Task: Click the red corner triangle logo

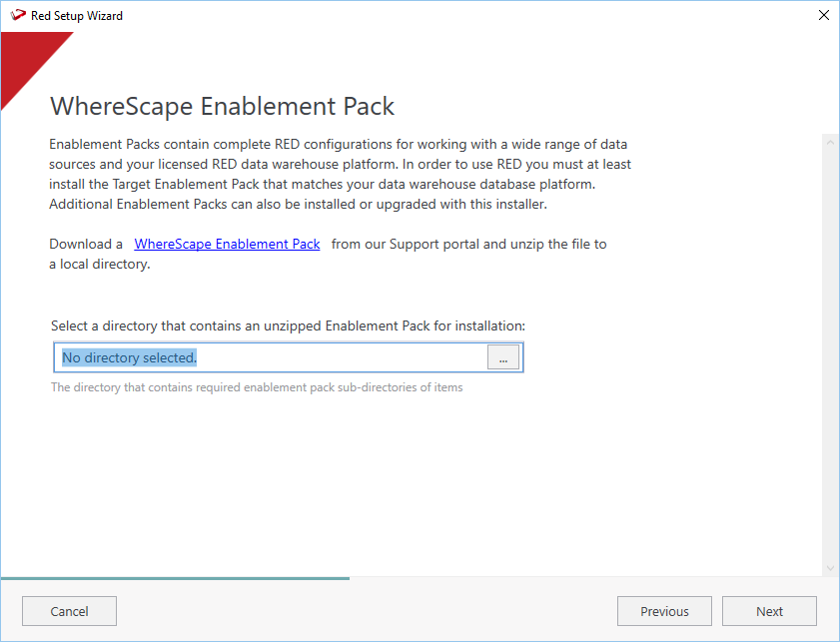Action: pyautogui.click(x=25, y=59)
